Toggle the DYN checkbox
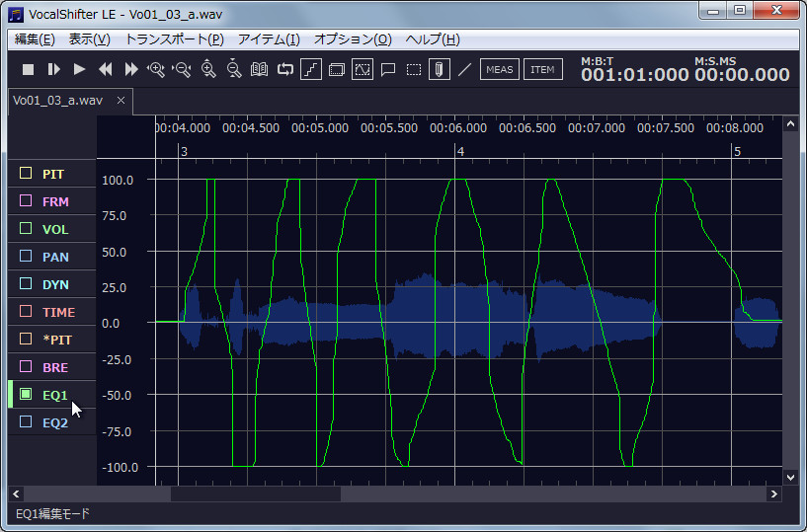This screenshot has width=807, height=532. 26,283
